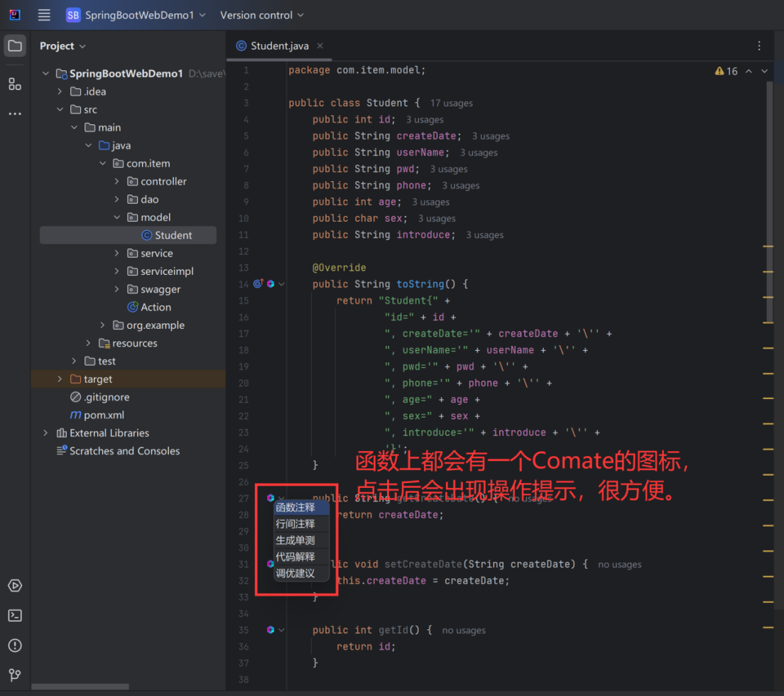Open the Problems tool window
This screenshot has width=784, height=696.
coord(15,646)
